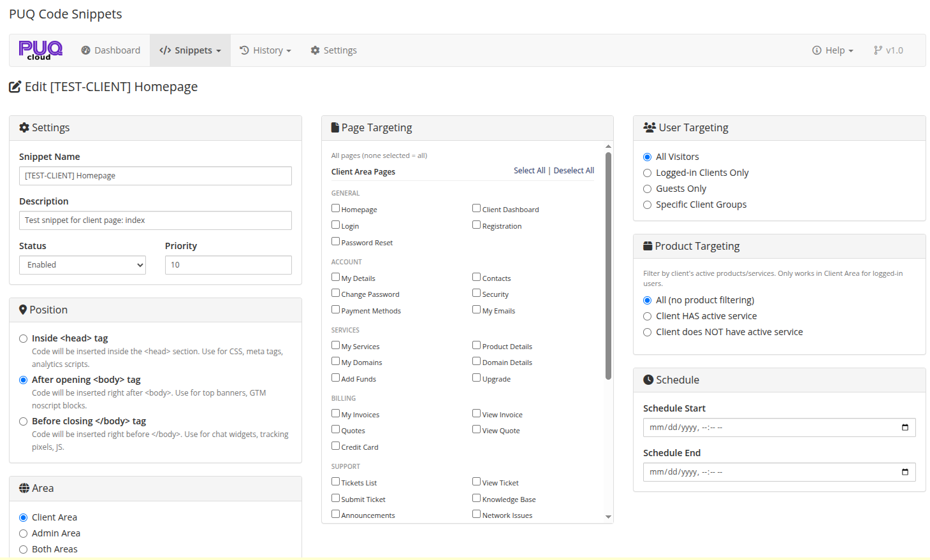Expand the Snippets dropdown in the navbar
Screen dimensions: 930x560
click(x=190, y=50)
